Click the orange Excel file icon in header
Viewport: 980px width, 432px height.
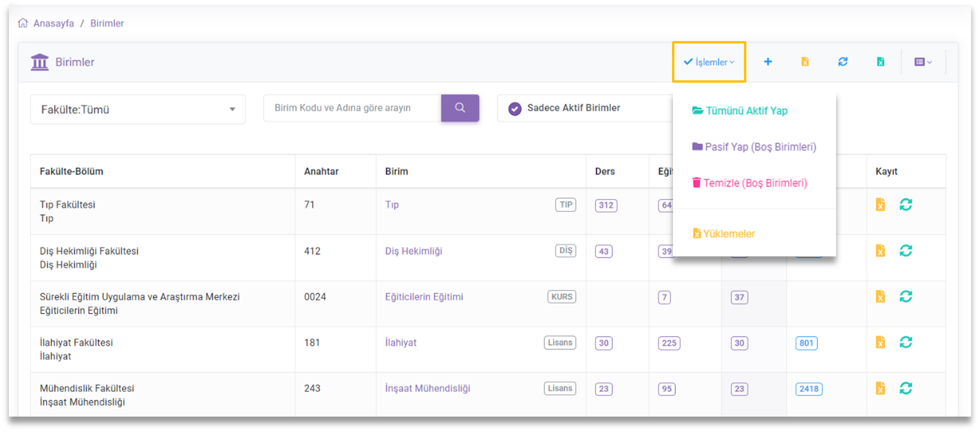[805, 62]
